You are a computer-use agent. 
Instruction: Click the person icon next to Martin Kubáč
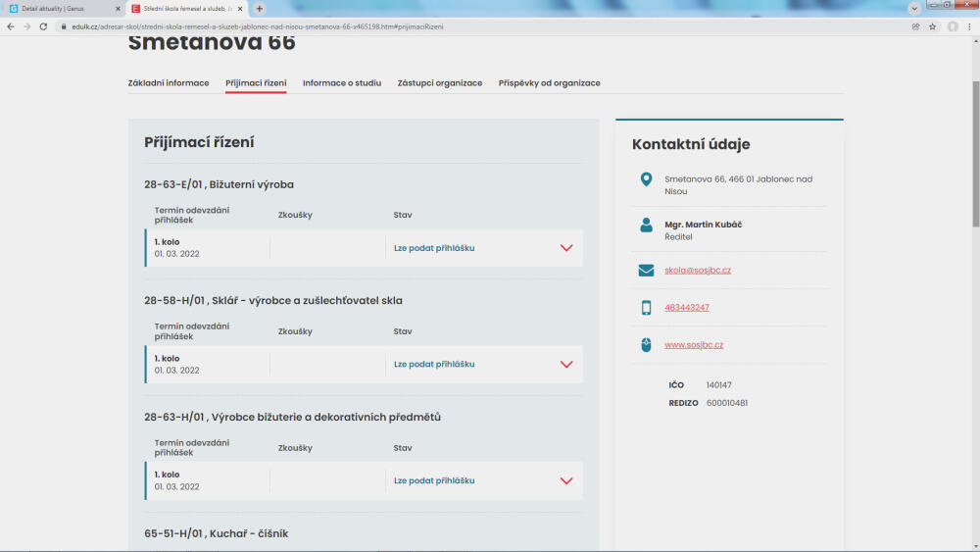point(646,226)
